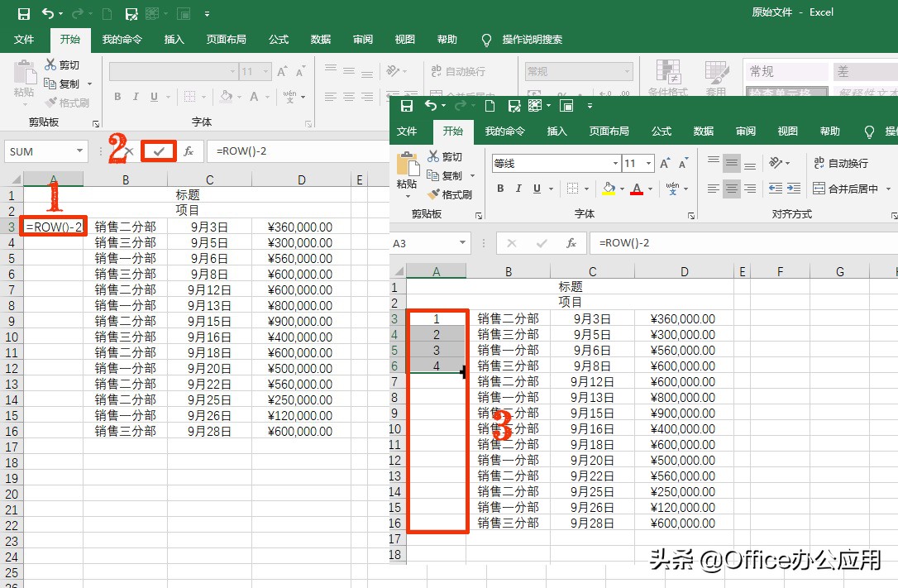The height and width of the screenshot is (588, 898).
Task: Switch to 公式 tab in front window
Action: [662, 131]
